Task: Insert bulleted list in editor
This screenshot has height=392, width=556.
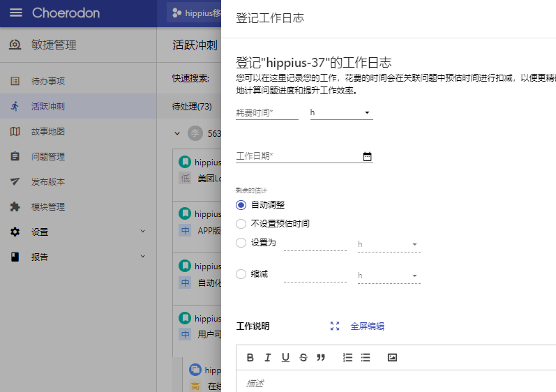Action: [x=366, y=358]
